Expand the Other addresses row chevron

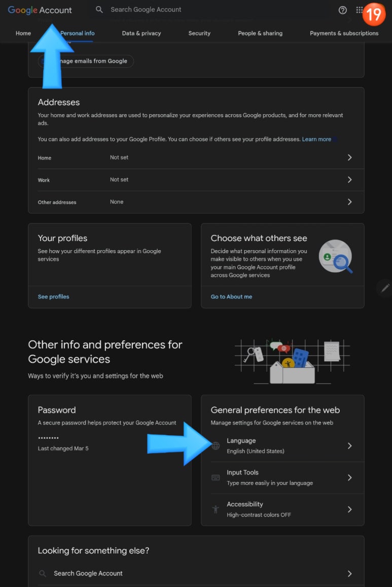point(349,202)
